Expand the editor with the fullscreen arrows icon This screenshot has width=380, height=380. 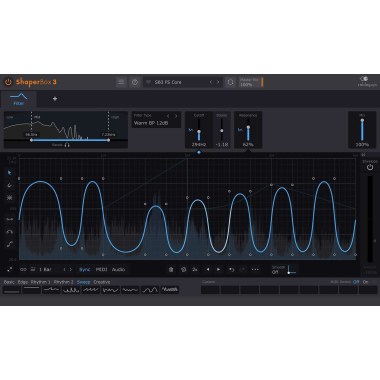[10, 269]
